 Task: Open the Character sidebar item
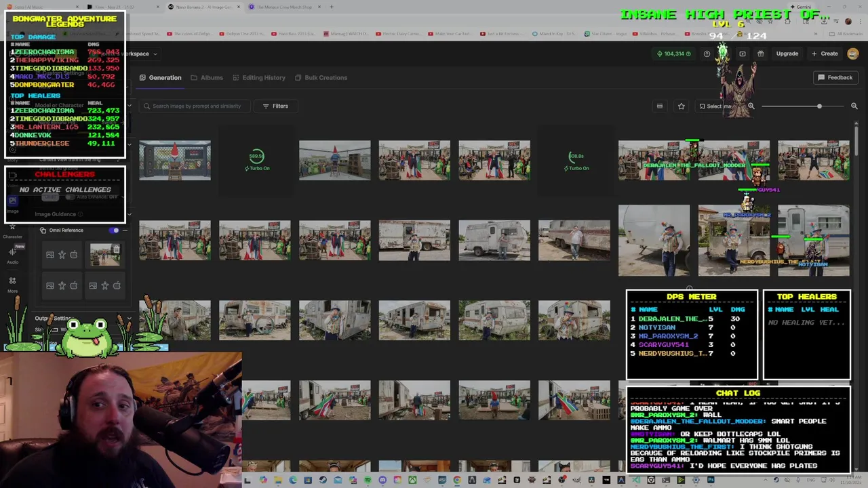point(12,230)
